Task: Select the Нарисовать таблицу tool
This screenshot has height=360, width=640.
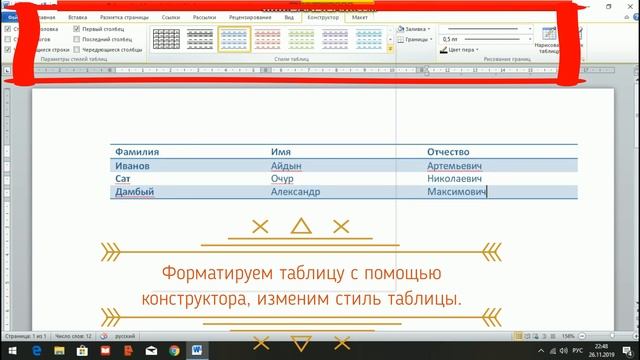Action: pos(549,40)
